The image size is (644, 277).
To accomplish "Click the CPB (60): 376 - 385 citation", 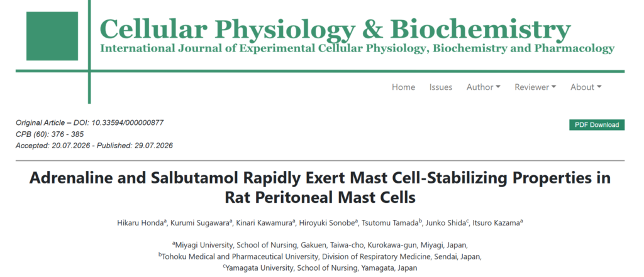I will [x=50, y=134].
